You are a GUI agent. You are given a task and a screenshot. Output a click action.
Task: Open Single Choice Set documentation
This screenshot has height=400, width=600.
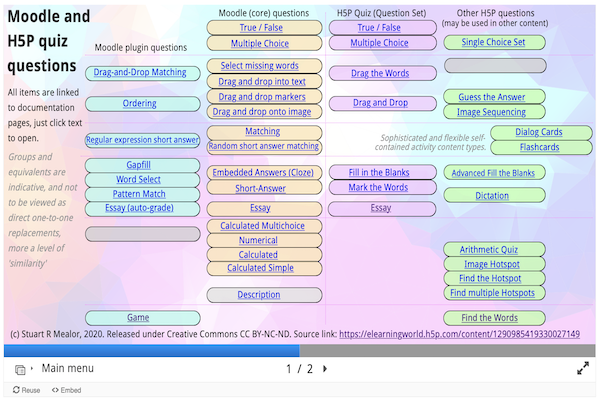[x=493, y=42]
